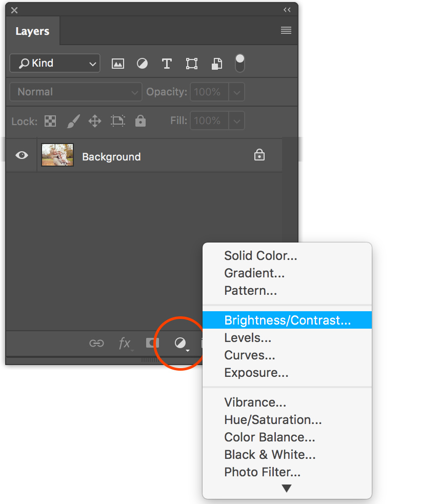Click the pixel layer filter icon

(x=118, y=64)
